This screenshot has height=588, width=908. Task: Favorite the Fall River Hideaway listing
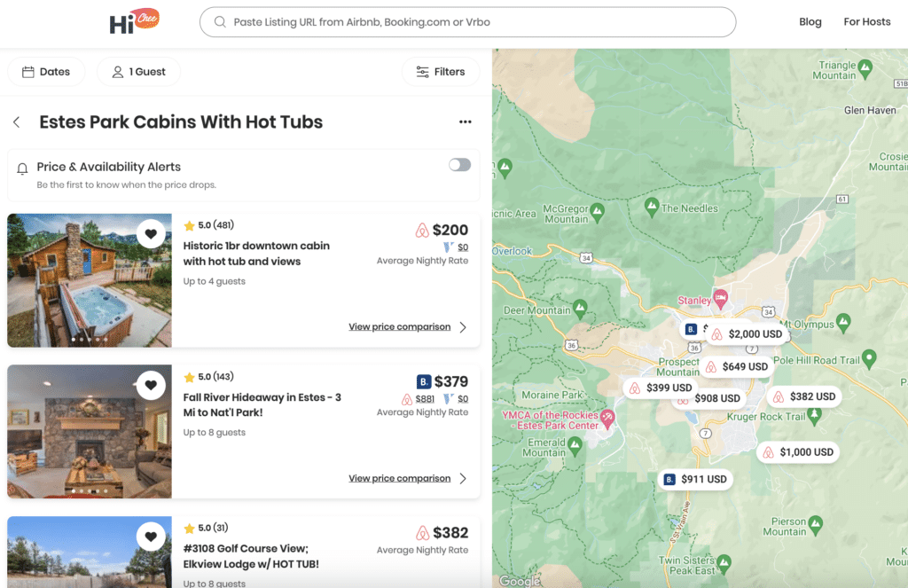tap(151, 385)
